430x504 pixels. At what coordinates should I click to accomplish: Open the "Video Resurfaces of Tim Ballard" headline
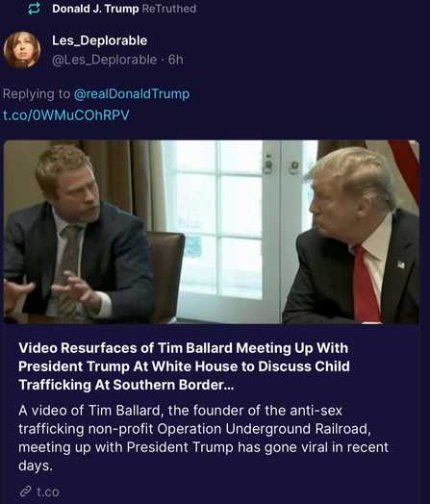pyautogui.click(x=184, y=366)
